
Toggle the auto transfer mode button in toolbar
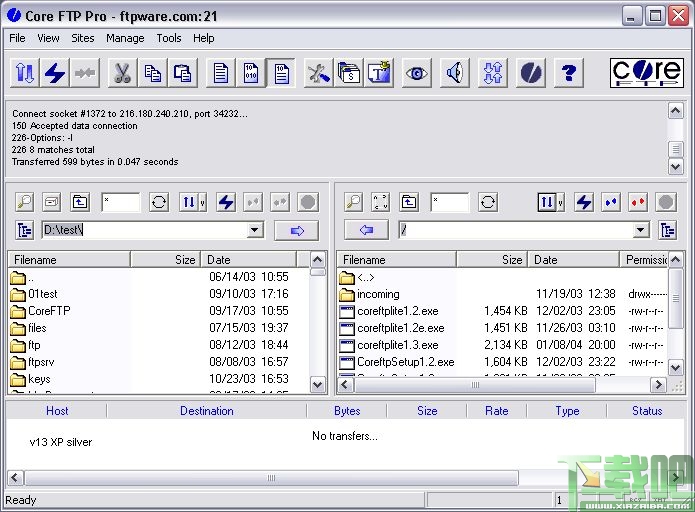click(x=281, y=73)
